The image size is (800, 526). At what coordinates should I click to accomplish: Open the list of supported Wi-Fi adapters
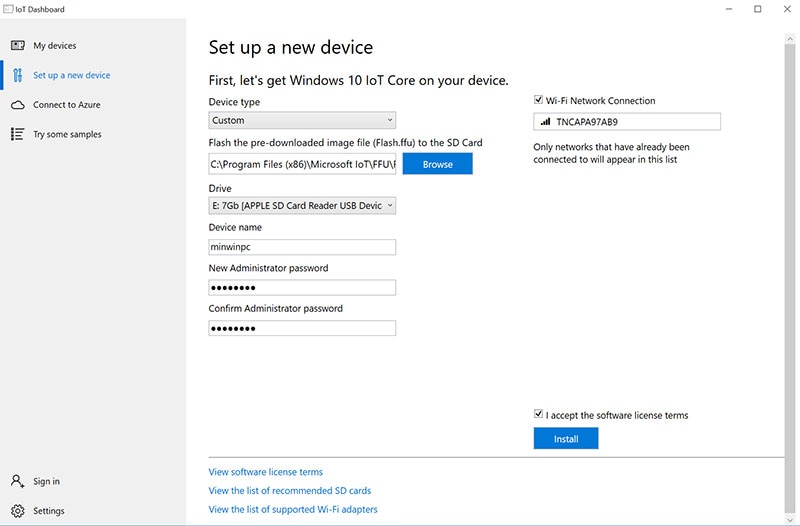[x=293, y=510]
